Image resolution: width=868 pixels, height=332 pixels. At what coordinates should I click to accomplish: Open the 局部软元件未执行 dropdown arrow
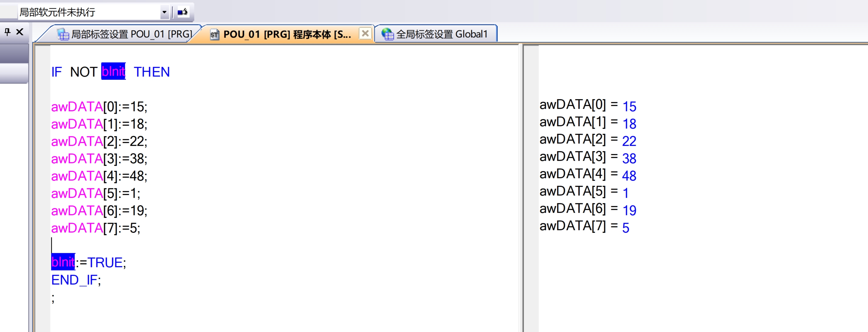(x=164, y=13)
